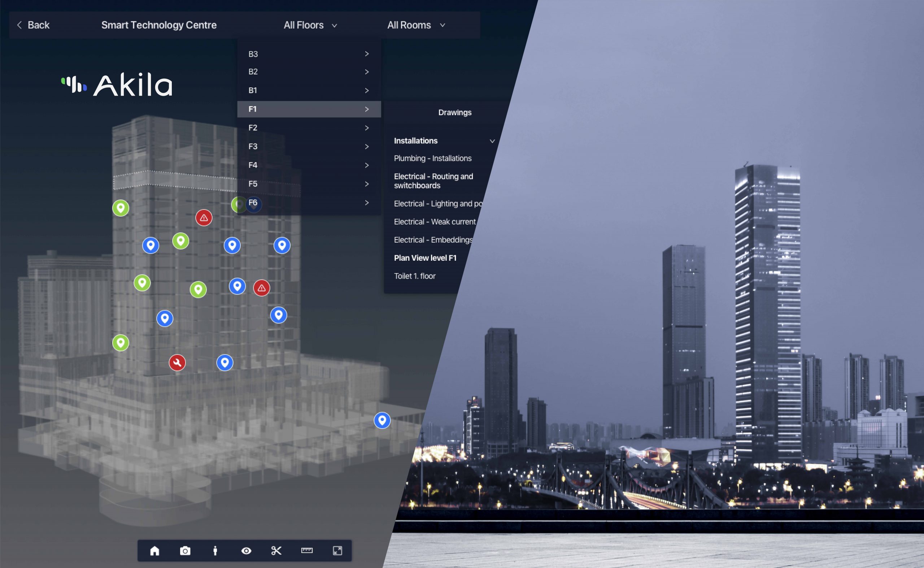924x568 pixels.
Task: Click the home icon in bottom toolbar
Action: (x=155, y=551)
